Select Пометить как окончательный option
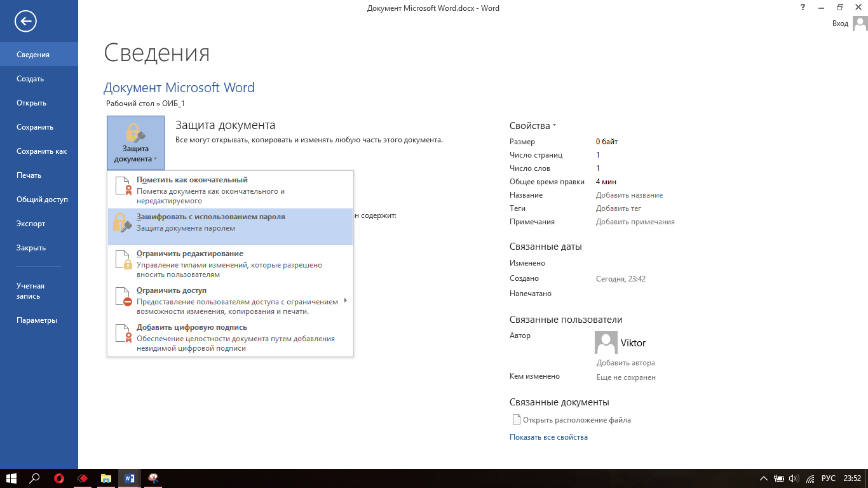868x488 pixels. coord(230,190)
